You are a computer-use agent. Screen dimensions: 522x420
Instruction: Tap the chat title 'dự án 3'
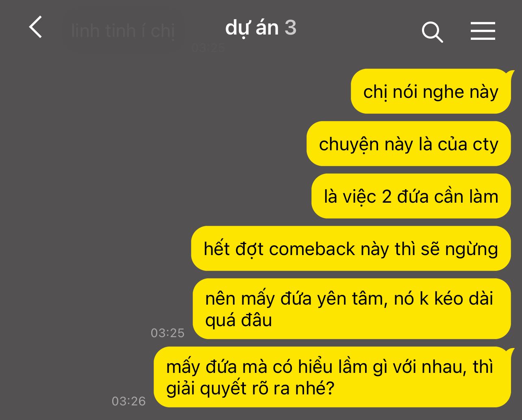261,28
